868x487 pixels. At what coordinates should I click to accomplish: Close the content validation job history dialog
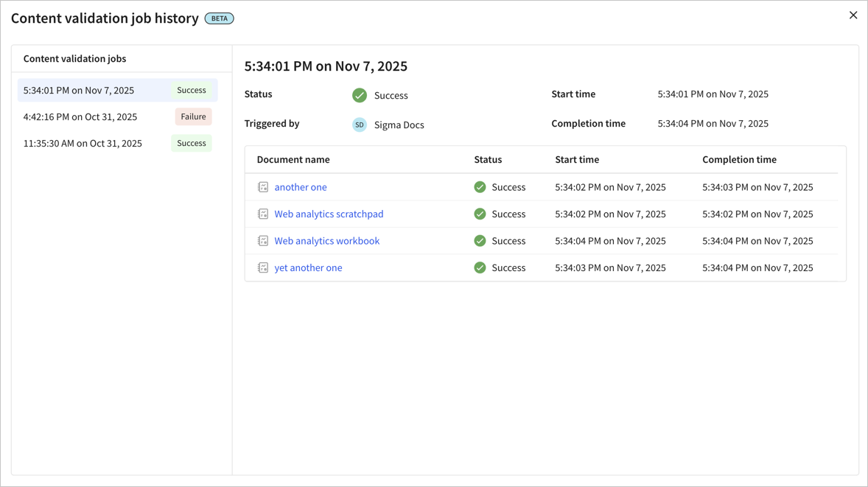coord(853,15)
